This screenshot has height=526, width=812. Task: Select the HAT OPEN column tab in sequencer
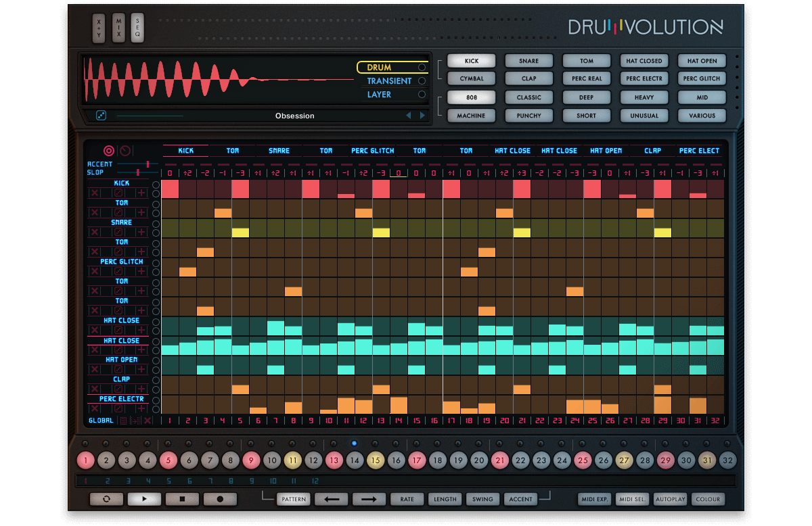tap(606, 151)
